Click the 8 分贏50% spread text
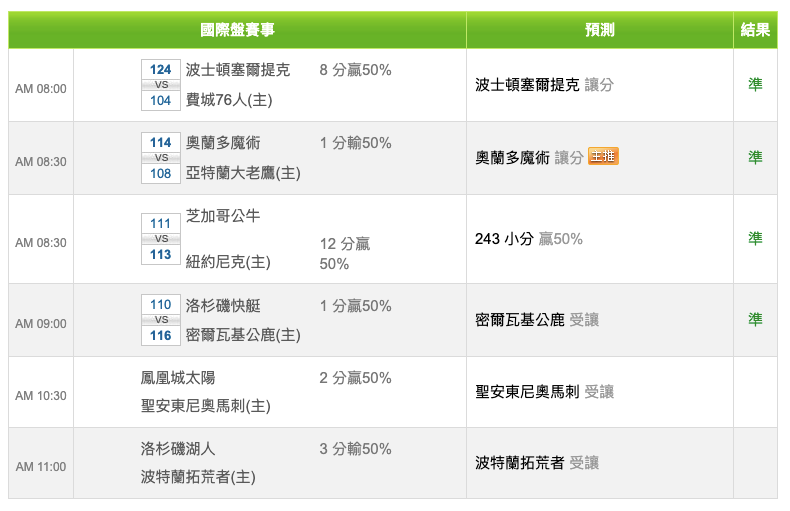 (355, 70)
